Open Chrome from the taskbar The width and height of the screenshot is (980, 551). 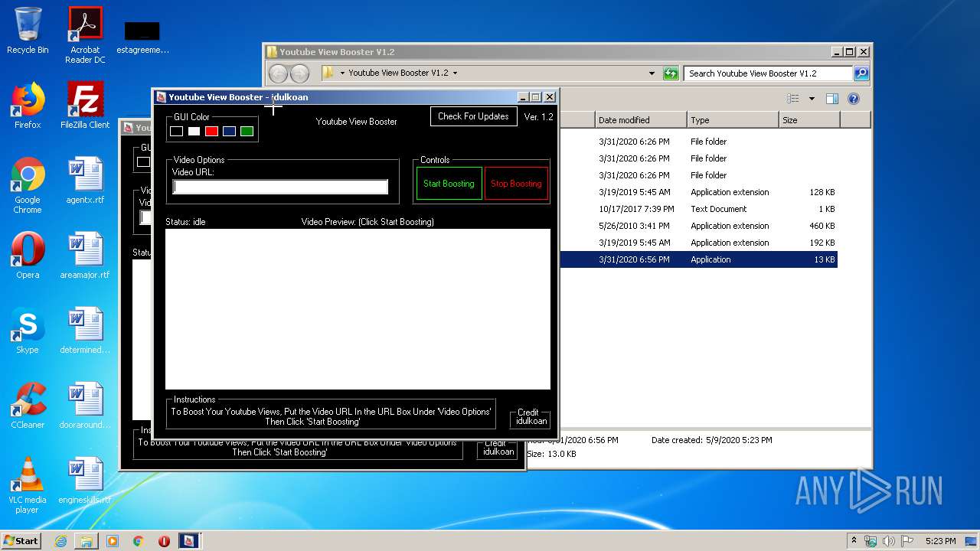139,541
